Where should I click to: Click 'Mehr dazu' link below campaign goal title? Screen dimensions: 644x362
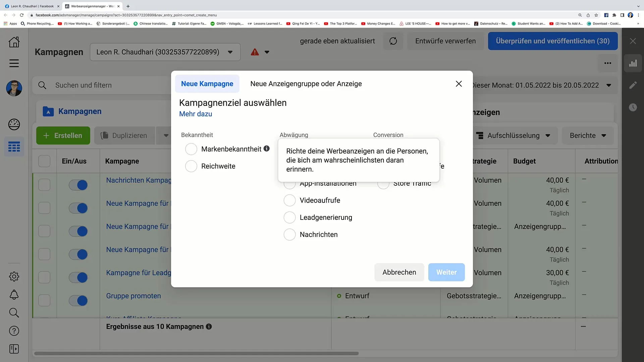point(196,114)
